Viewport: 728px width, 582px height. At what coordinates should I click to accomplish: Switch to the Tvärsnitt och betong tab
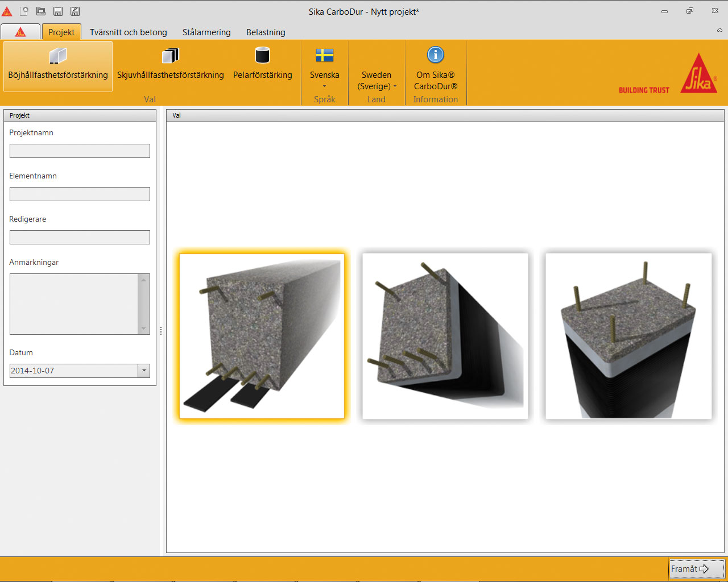[x=129, y=32]
